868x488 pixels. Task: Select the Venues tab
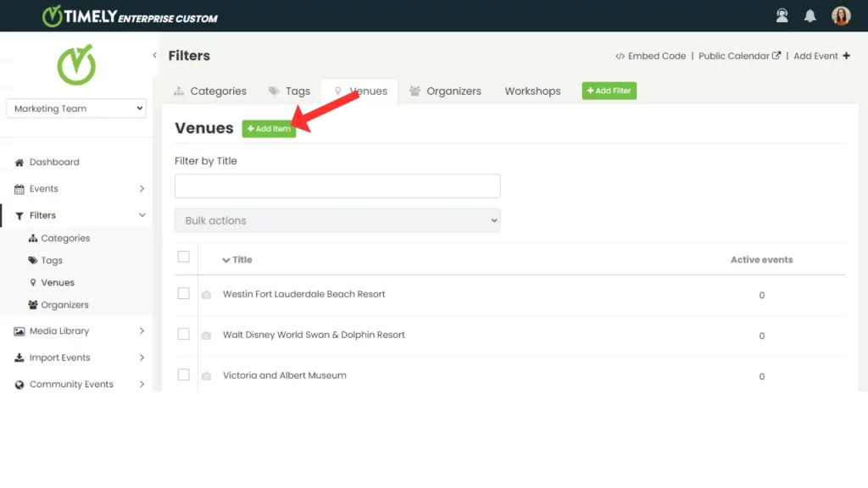coord(359,91)
